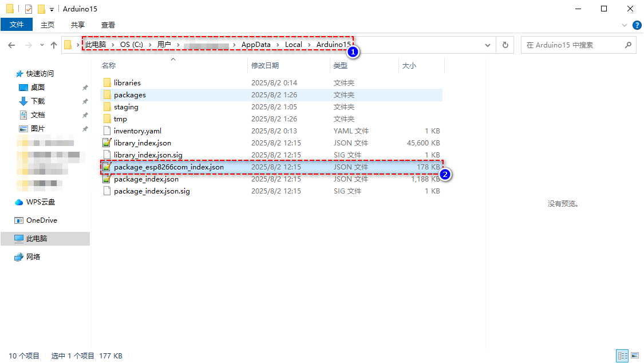Sort by the 修改日期 column header
644x363 pixels.
(265, 66)
